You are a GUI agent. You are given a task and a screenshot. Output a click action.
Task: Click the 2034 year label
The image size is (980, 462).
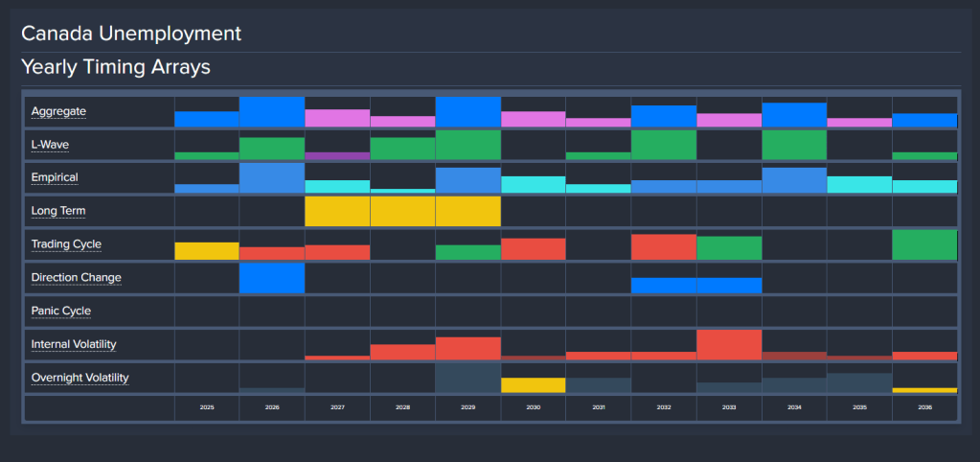pyautogui.click(x=794, y=407)
